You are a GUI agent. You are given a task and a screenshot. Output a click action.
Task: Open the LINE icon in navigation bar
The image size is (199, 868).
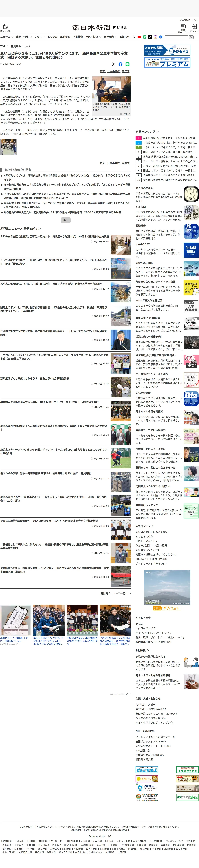tap(144, 37)
